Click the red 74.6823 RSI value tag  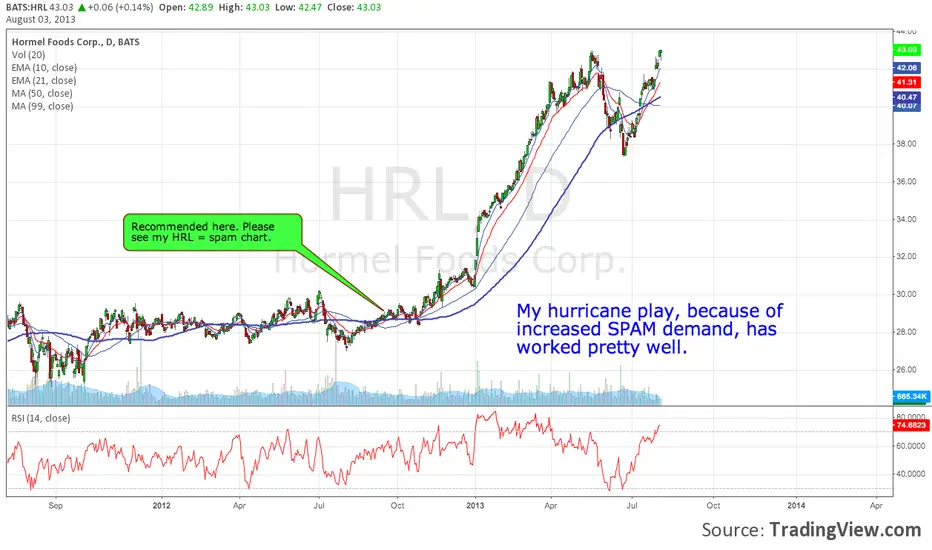[911, 425]
